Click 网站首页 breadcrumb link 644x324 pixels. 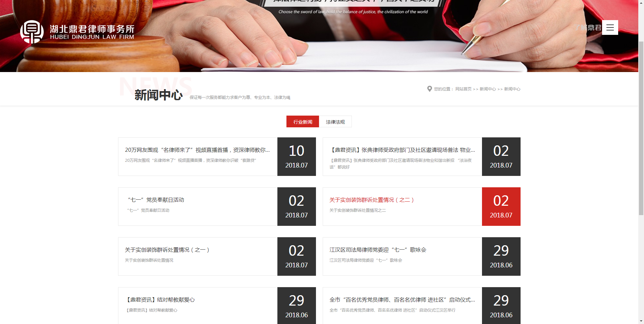pos(463,89)
